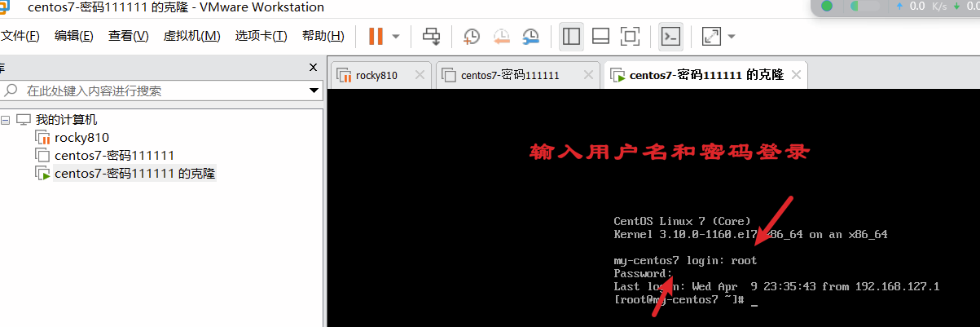
Task: Click the orange Pause virtual machine button
Action: click(376, 36)
